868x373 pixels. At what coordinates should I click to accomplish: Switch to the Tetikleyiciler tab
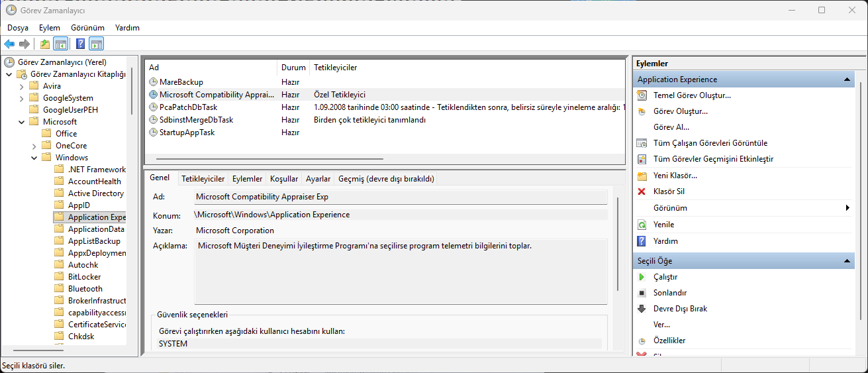[x=203, y=179]
